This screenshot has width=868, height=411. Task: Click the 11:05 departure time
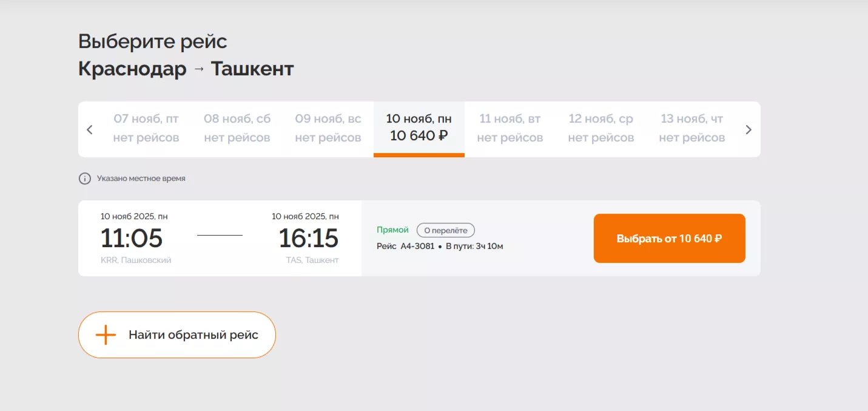pos(132,238)
